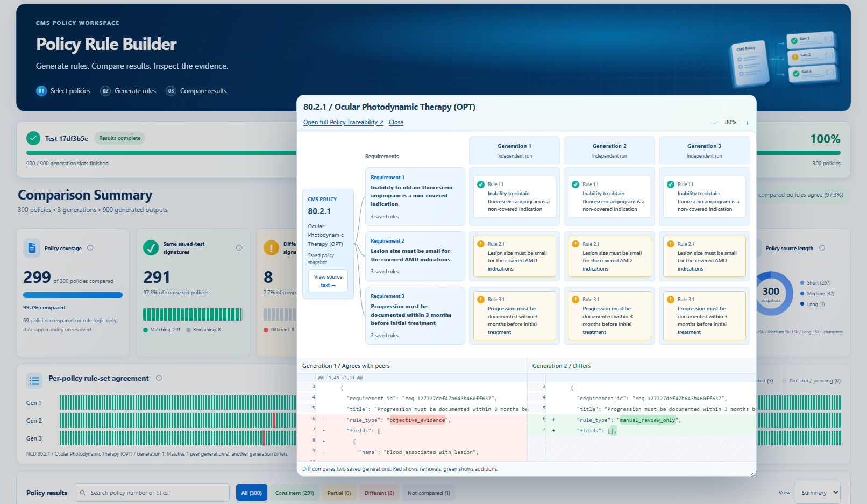Click the Policy source length info icon
Viewport: 867px width, 504px height.
822,248
